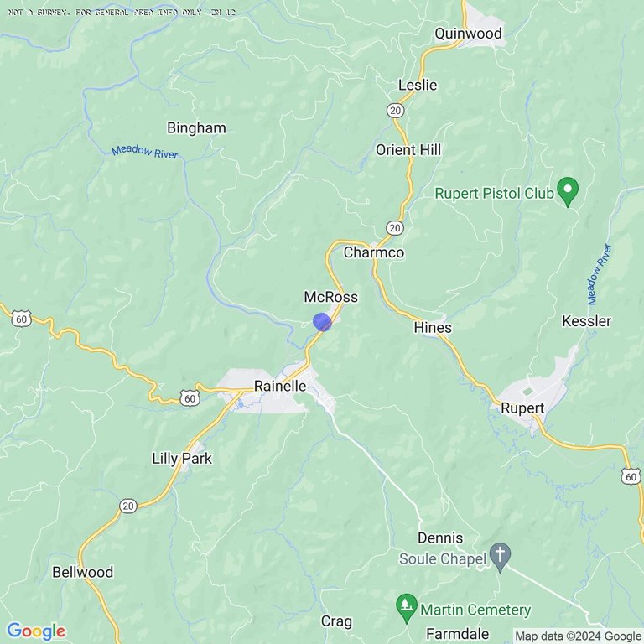
Task: Select the Rupert Pistol Club text label
Action: point(495,194)
